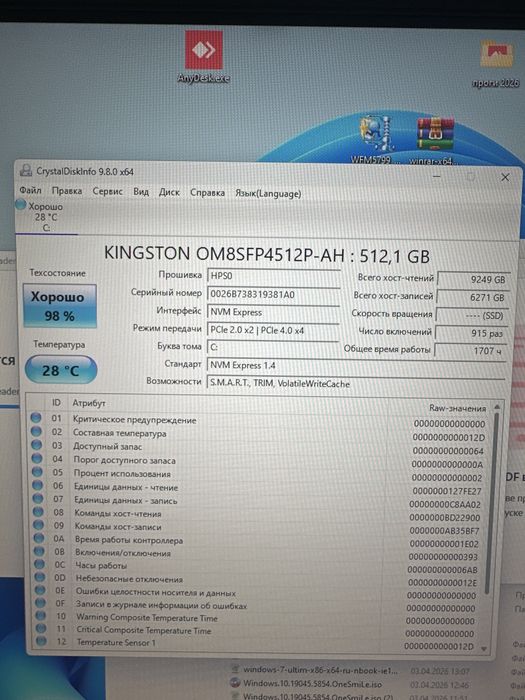Click status orb for 0B Включения/отключения
This screenshot has height=700, width=525.
[x=40, y=551]
